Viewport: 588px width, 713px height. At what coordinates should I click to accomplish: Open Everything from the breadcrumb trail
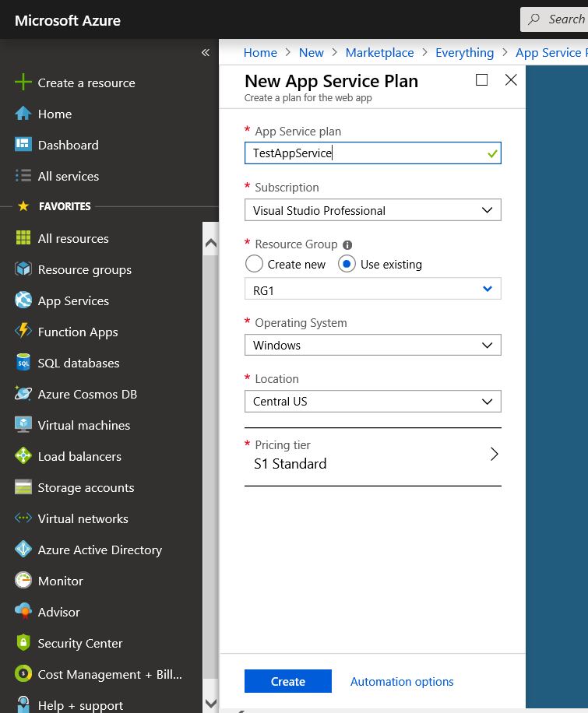464,52
